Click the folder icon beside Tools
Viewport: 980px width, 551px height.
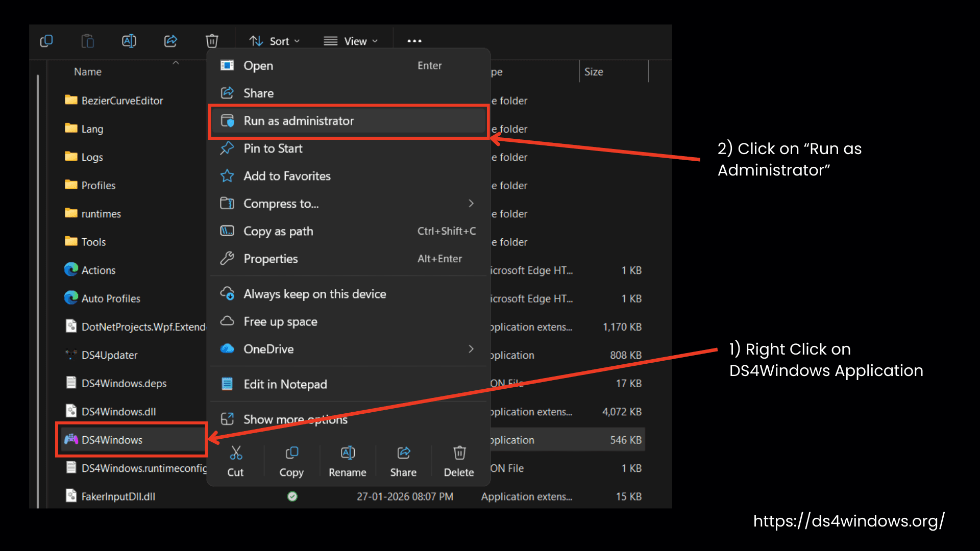[x=71, y=241]
